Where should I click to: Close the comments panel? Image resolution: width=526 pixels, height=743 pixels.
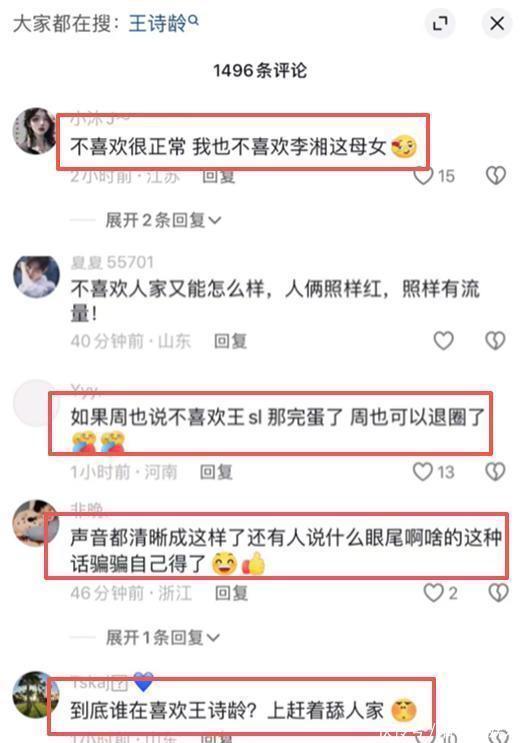pos(497,23)
